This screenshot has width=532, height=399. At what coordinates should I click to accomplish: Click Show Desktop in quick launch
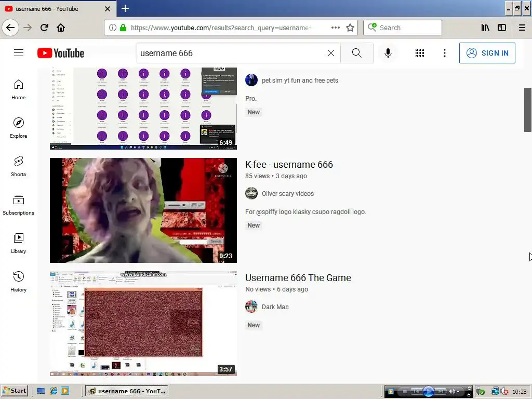[x=41, y=391]
